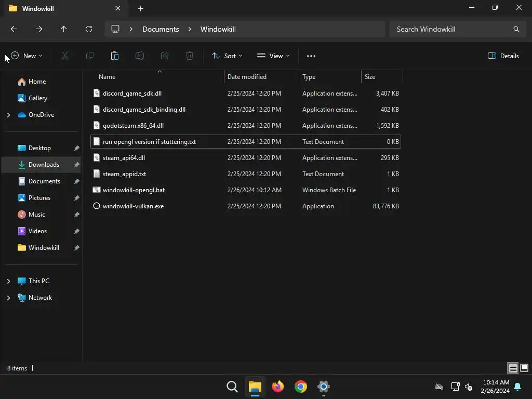The image size is (532, 399).
Task: Select windowkill-vulkan.exe file
Action: [x=246, y=206]
